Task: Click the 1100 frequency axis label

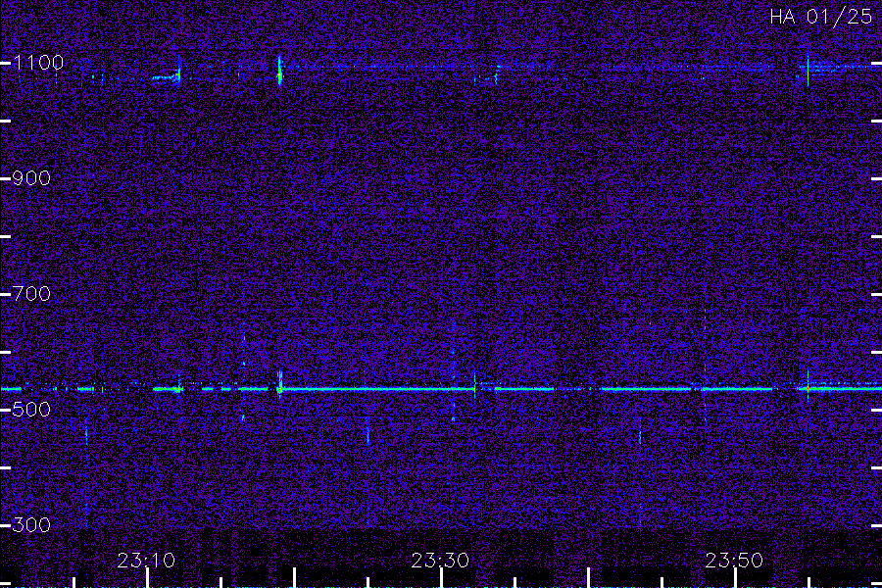Action: pyautogui.click(x=38, y=63)
